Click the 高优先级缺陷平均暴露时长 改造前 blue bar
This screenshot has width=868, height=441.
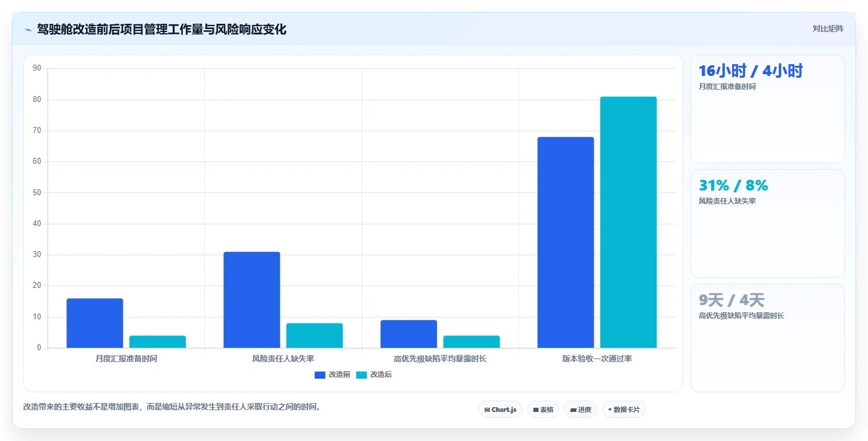[408, 334]
